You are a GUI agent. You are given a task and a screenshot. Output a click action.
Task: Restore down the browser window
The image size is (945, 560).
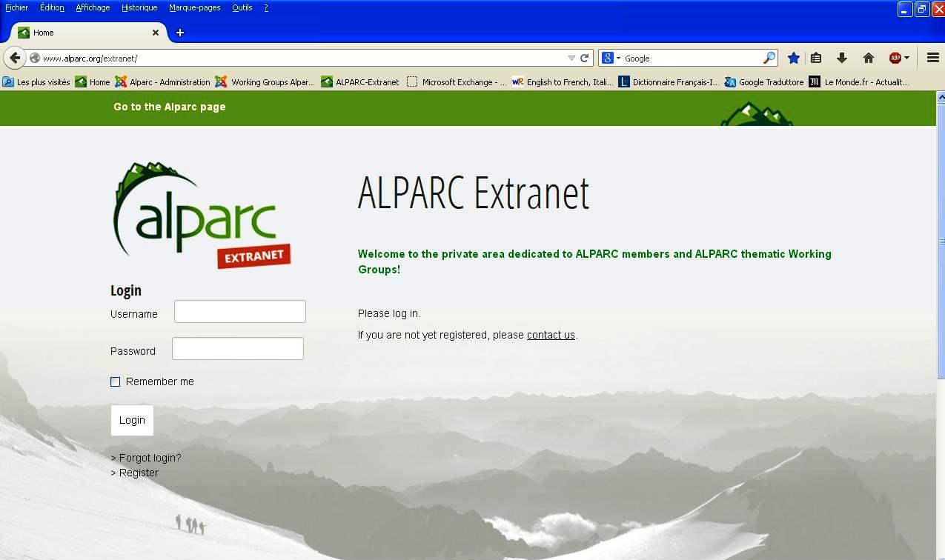coord(921,9)
